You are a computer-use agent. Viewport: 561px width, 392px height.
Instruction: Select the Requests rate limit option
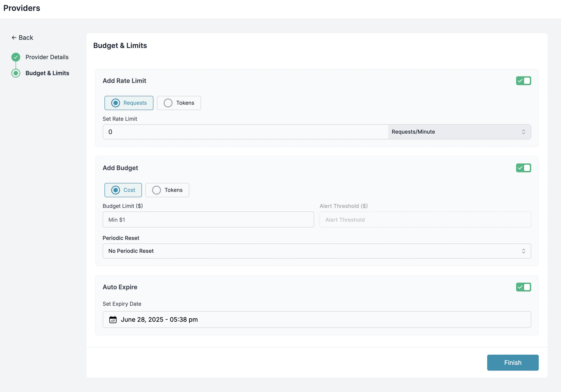[129, 103]
